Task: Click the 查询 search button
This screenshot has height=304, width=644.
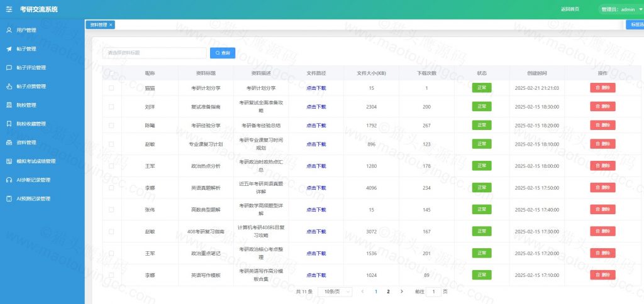Action: point(223,53)
